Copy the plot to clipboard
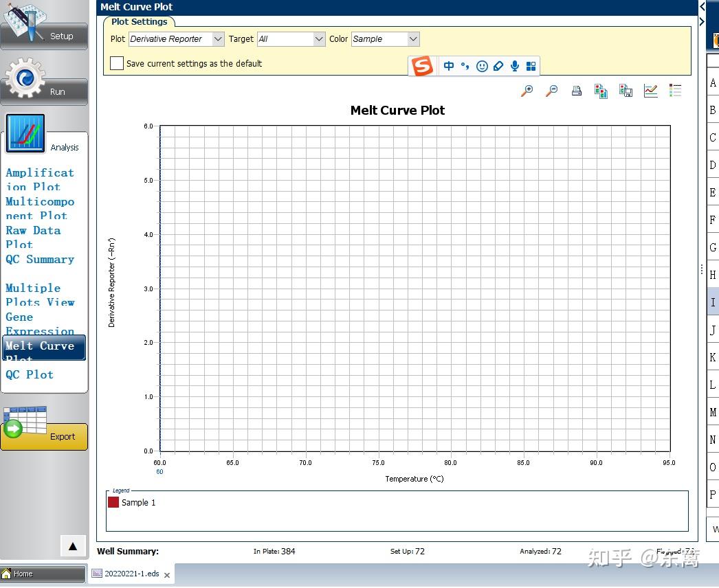The height and width of the screenshot is (588, 719). [x=601, y=90]
